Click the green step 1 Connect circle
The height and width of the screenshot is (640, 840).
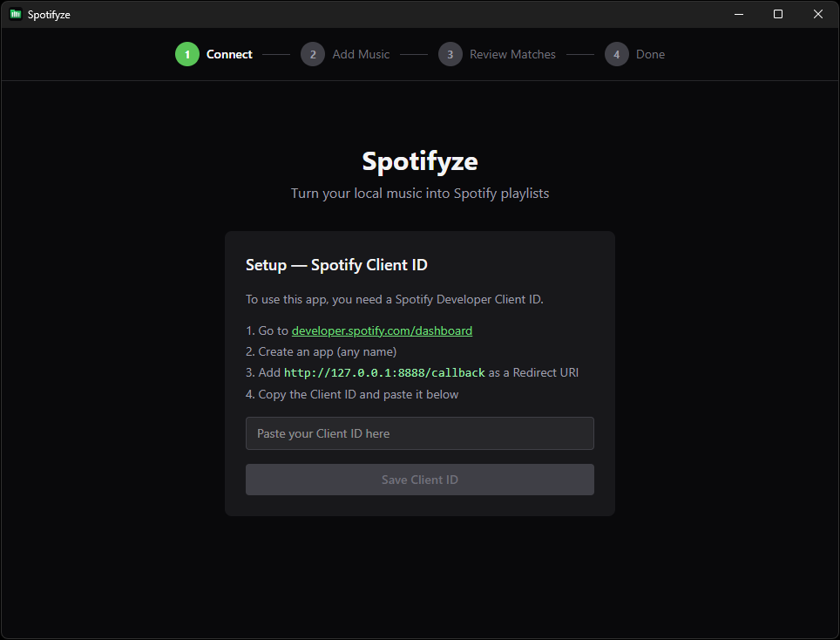pos(186,54)
